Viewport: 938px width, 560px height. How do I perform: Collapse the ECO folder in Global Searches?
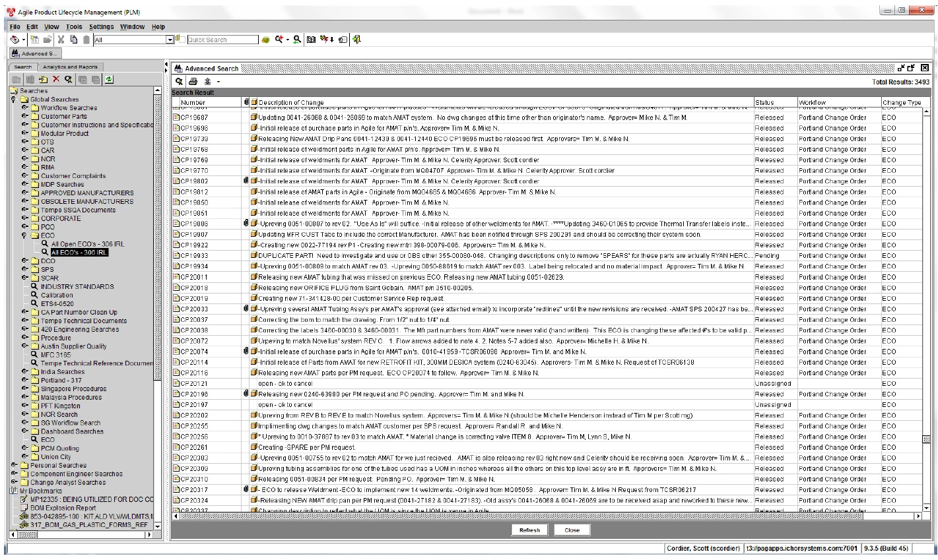pyautogui.click(x=24, y=235)
